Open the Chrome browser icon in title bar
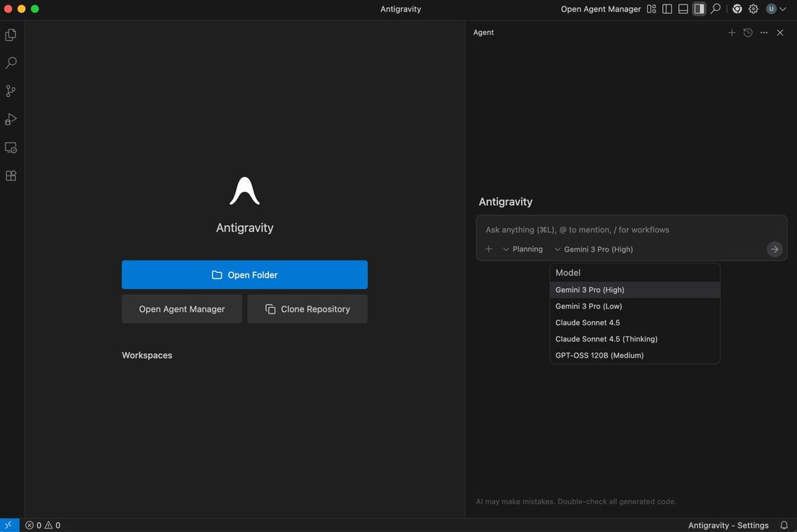797x532 pixels. (737, 9)
